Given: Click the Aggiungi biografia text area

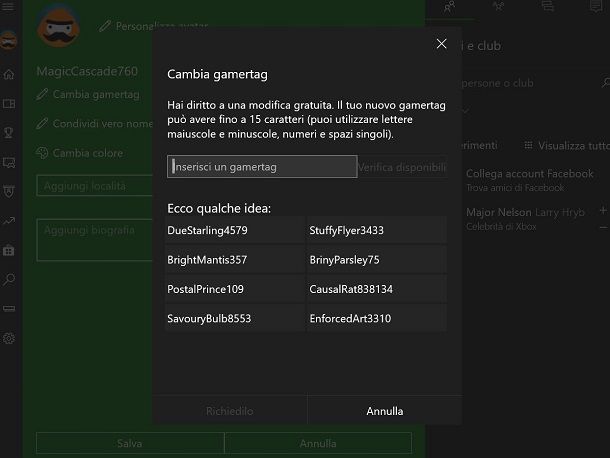Looking at the screenshot, I should point(95,240).
